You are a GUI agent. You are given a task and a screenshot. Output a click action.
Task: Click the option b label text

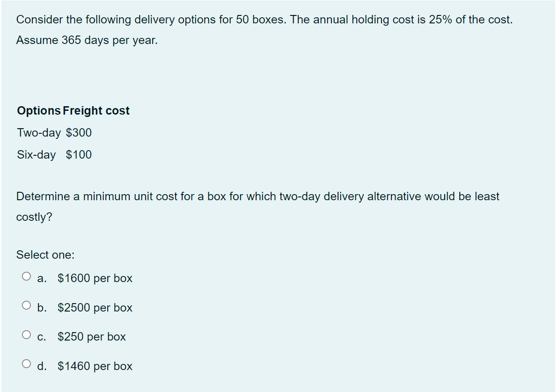[x=42, y=307]
